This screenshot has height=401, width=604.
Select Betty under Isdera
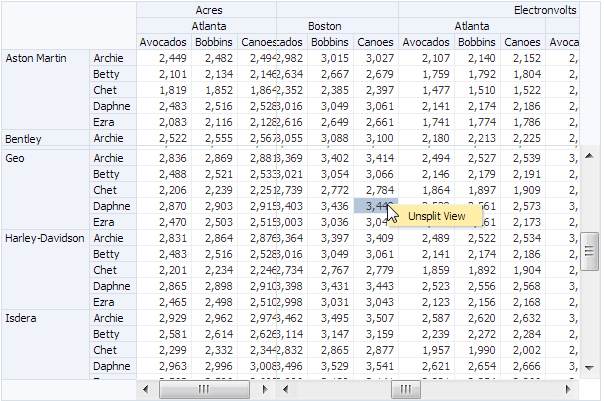(x=113, y=334)
